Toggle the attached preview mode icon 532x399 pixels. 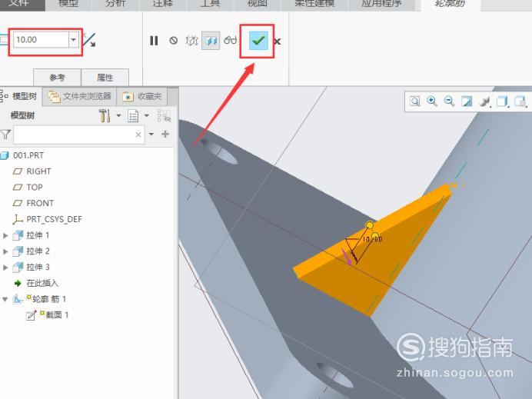click(211, 41)
